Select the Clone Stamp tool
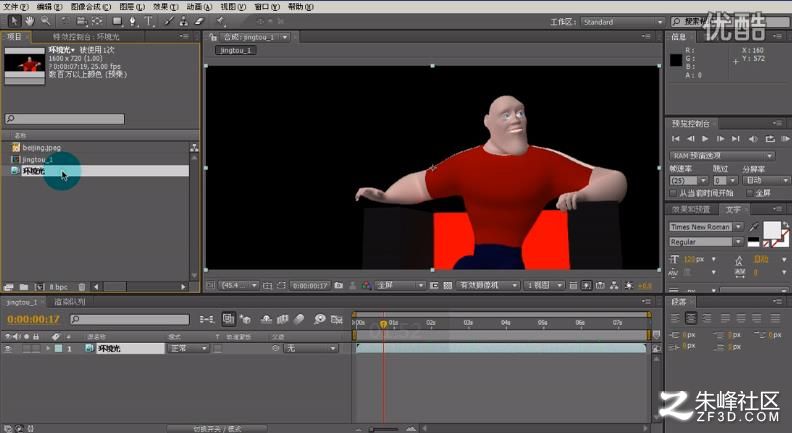Viewport: 792px width, 433px height. (184, 21)
